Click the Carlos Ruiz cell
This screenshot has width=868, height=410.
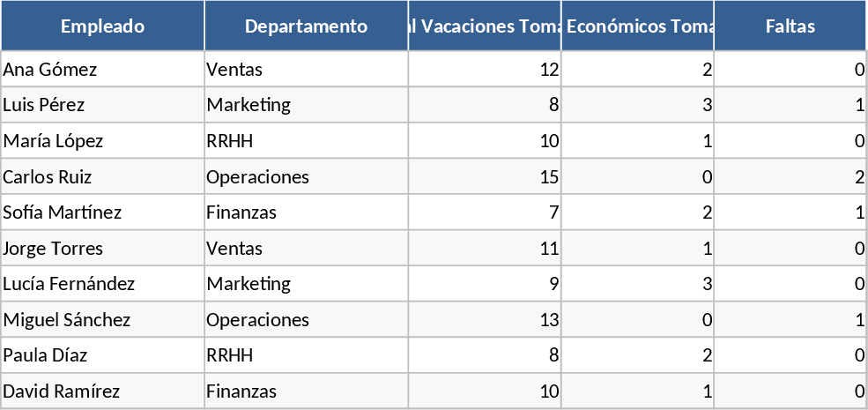pyautogui.click(x=102, y=177)
